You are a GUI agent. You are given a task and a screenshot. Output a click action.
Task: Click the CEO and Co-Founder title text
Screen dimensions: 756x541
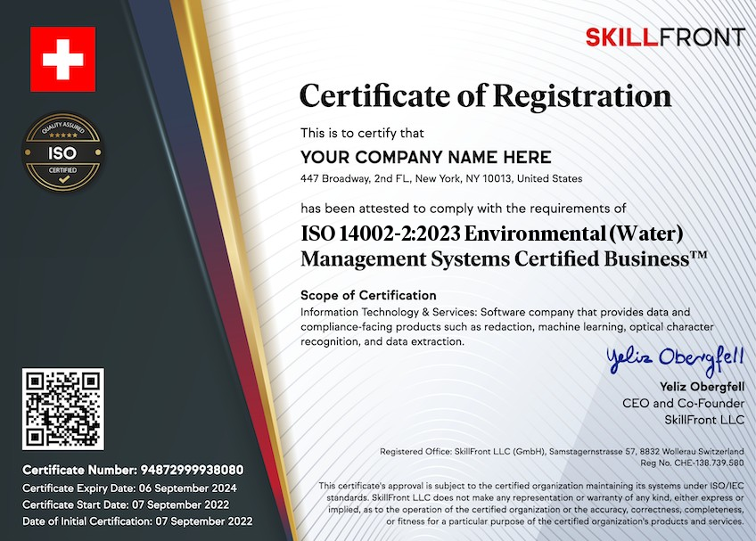pyautogui.click(x=683, y=403)
